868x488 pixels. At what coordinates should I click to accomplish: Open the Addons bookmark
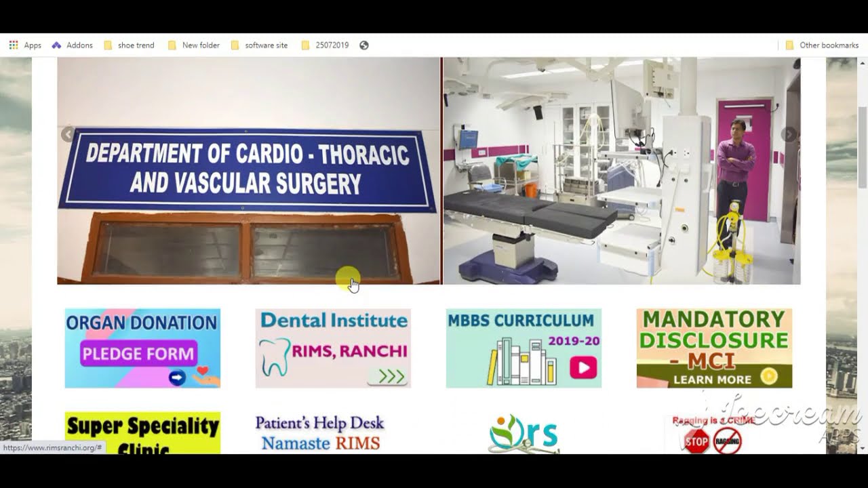click(x=72, y=45)
